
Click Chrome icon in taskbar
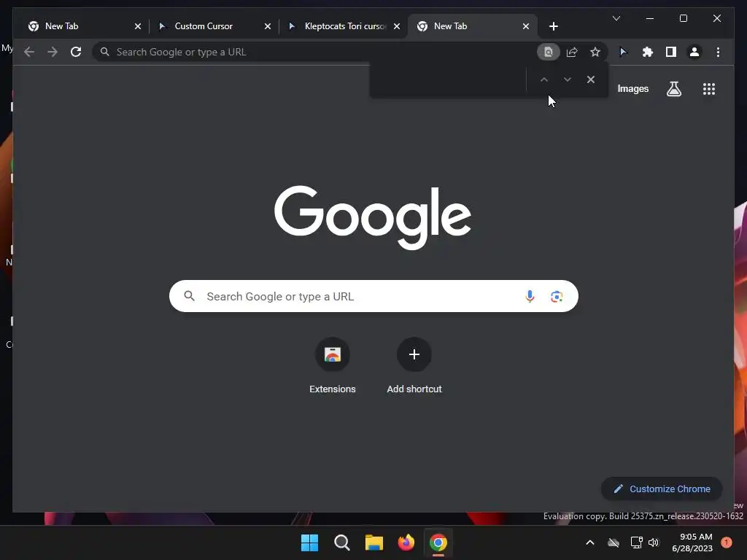438,542
